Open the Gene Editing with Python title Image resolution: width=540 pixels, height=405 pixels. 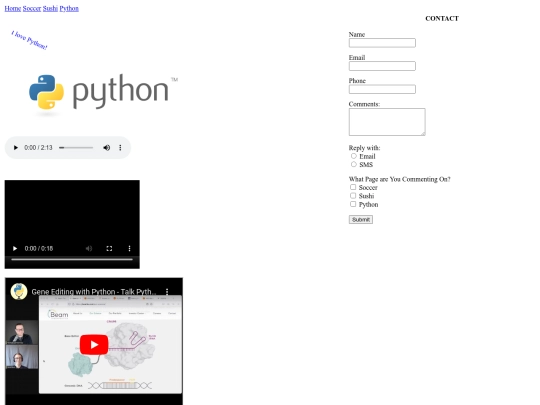[94, 292]
